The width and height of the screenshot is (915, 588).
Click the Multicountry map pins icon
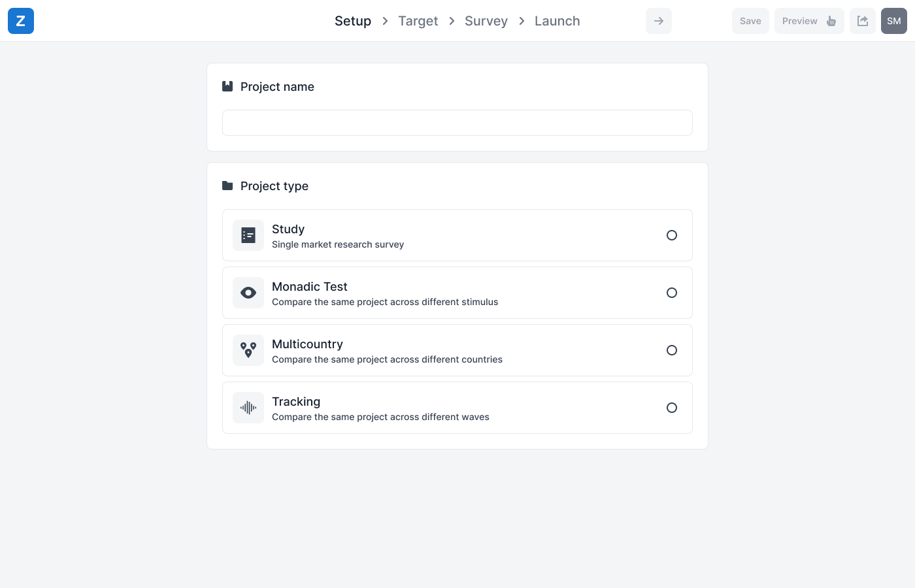tap(248, 350)
